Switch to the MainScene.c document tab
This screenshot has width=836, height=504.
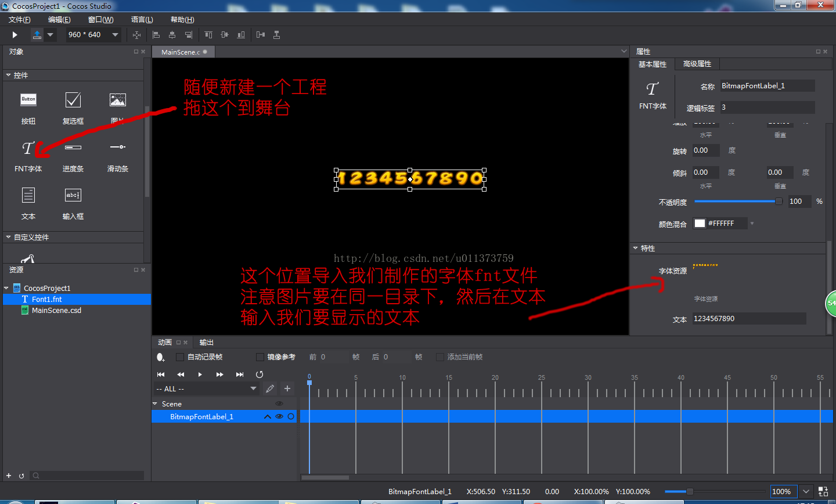click(183, 52)
